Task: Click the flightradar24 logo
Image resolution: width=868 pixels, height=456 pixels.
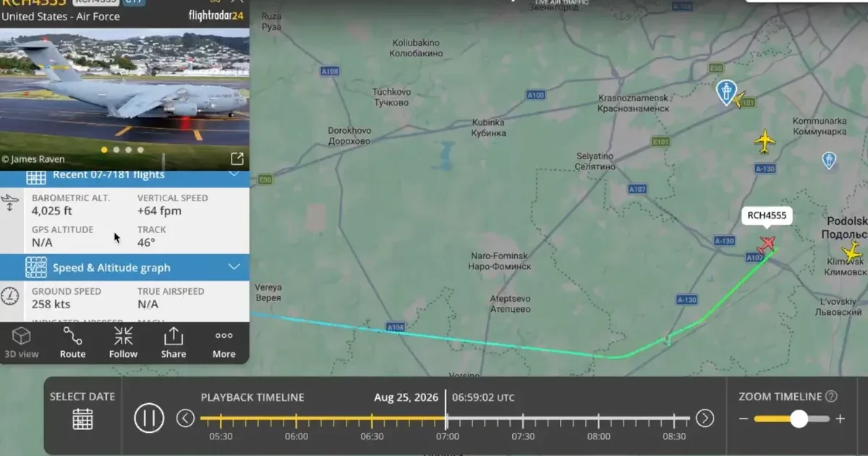Action: 216,15
